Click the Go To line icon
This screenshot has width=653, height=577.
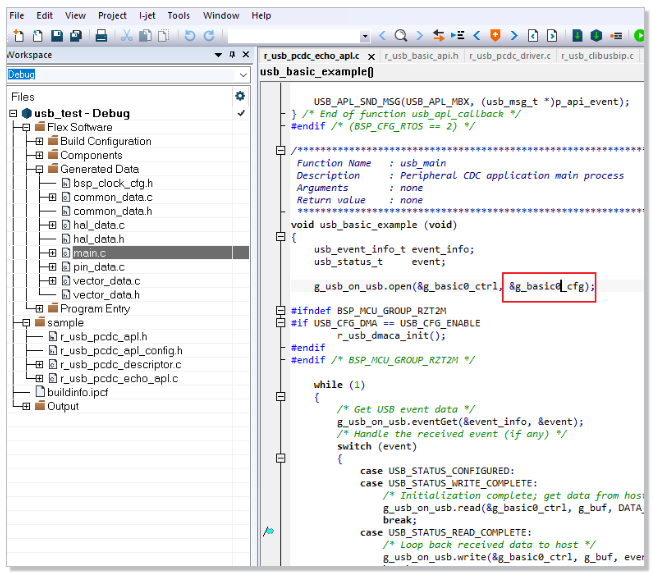458,36
